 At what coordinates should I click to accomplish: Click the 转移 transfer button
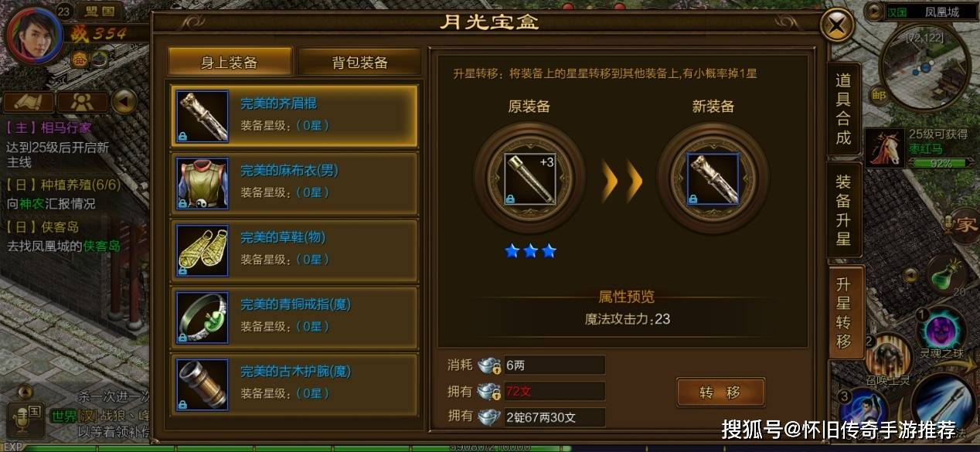[x=720, y=393]
